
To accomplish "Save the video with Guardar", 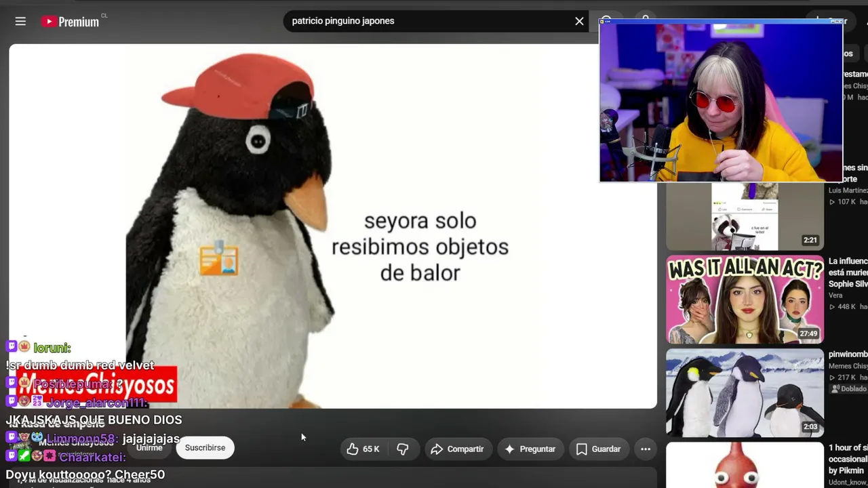I will pos(598,449).
